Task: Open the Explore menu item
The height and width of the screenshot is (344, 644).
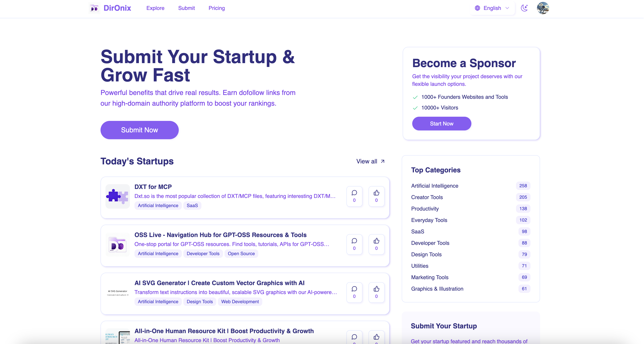Action: click(155, 8)
